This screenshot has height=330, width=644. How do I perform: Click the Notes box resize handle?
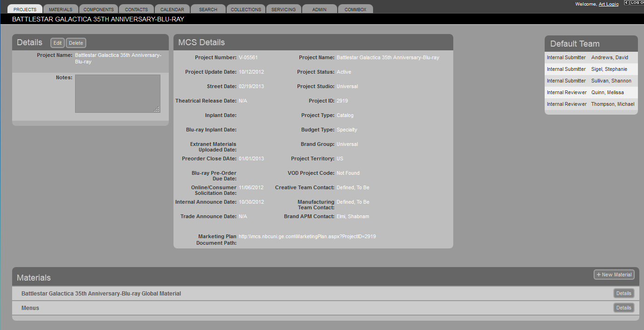[x=157, y=110]
